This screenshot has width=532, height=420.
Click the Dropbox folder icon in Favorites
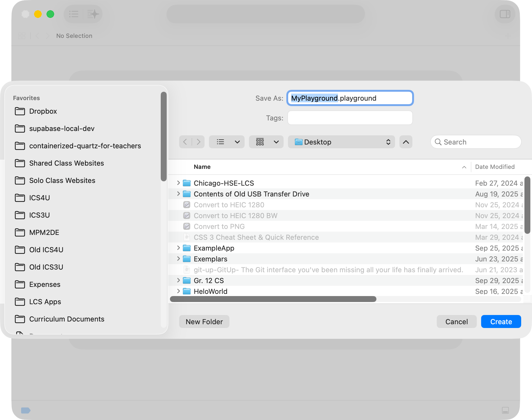click(x=20, y=111)
